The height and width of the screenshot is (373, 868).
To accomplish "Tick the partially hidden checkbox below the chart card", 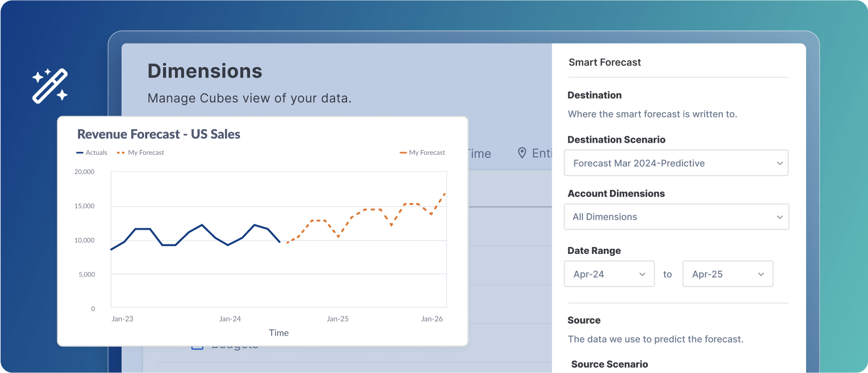I will pyautogui.click(x=197, y=347).
